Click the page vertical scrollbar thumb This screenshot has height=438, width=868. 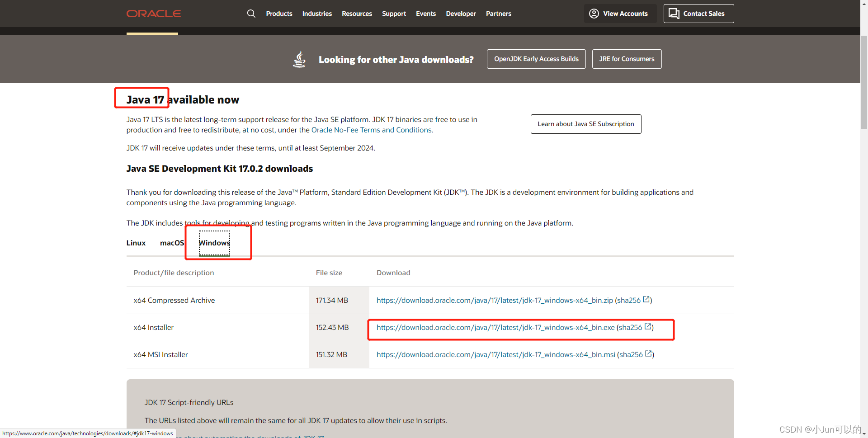click(864, 81)
